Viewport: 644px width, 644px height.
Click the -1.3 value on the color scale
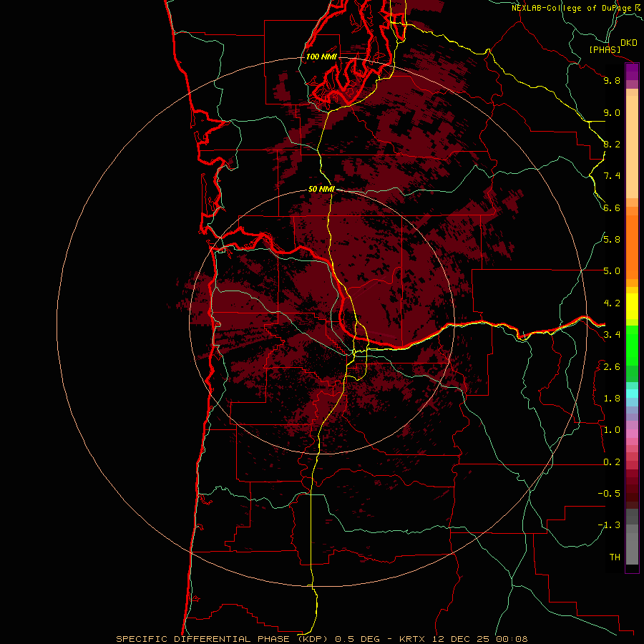pyautogui.click(x=609, y=525)
